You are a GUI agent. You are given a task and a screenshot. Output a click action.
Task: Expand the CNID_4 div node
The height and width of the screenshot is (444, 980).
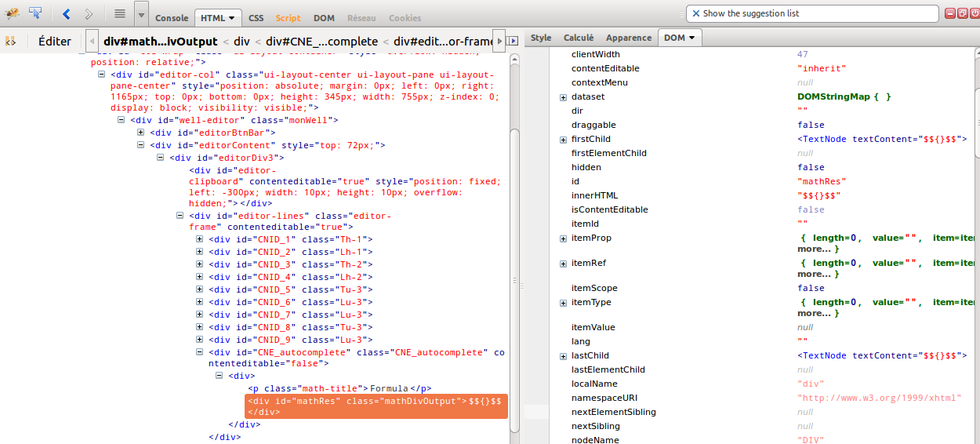point(200,277)
